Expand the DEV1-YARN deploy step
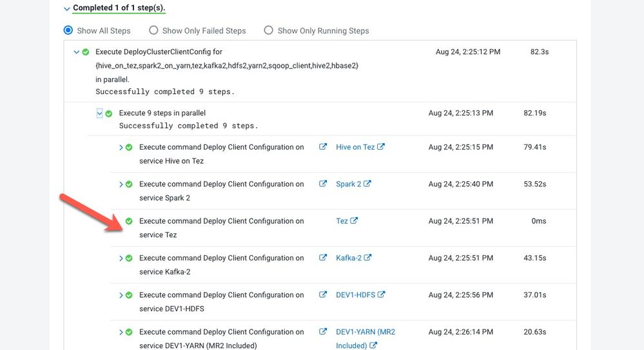The height and width of the screenshot is (350, 644). pyautogui.click(x=121, y=333)
